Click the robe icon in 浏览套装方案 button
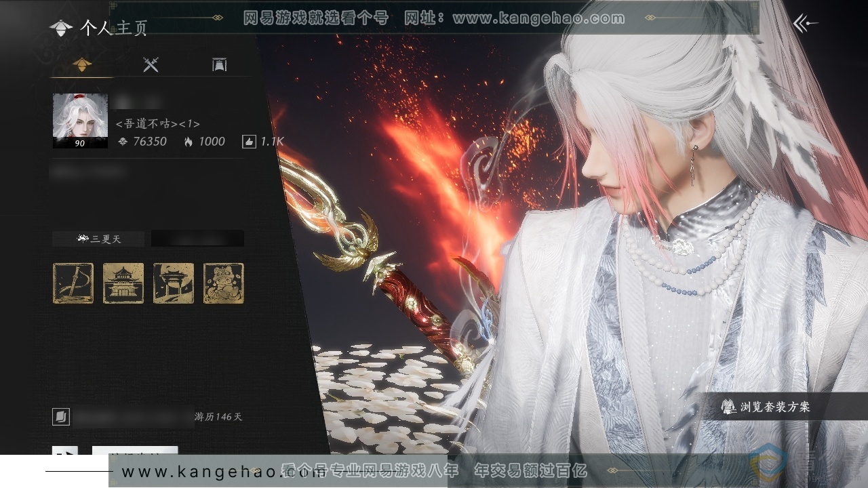 [x=729, y=407]
